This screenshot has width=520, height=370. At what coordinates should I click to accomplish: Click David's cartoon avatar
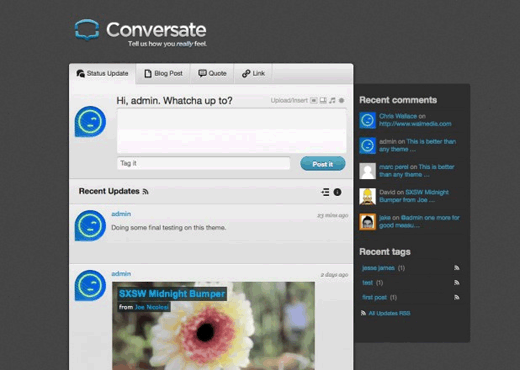367,196
